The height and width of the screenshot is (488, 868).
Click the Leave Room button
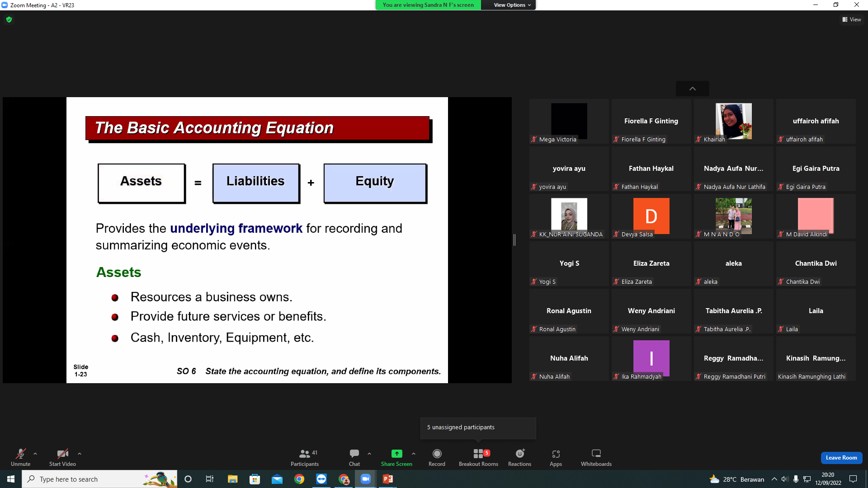(x=841, y=458)
